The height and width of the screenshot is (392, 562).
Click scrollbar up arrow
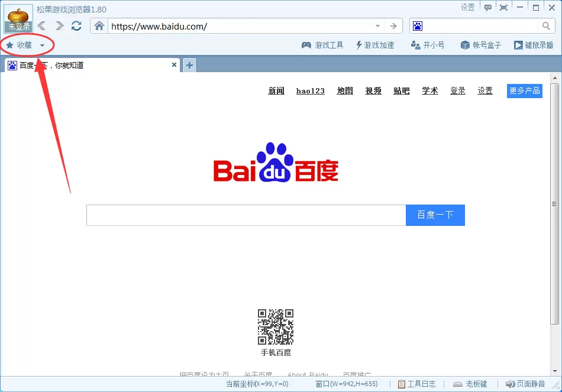555,78
